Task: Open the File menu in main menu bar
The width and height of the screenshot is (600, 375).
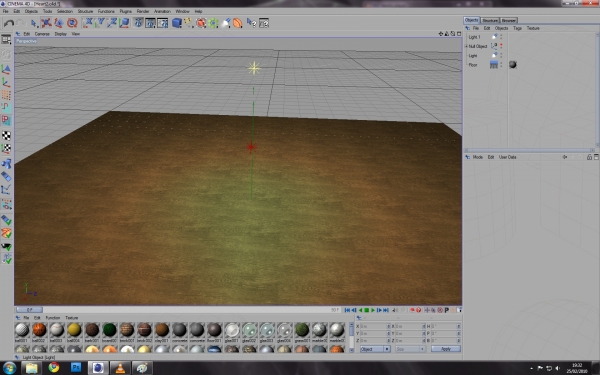Action: coord(5,11)
